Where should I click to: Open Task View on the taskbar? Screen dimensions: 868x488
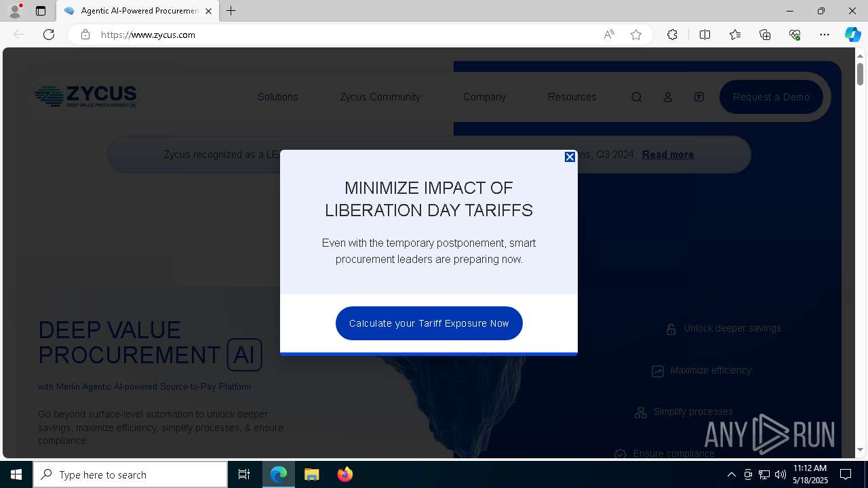244,474
